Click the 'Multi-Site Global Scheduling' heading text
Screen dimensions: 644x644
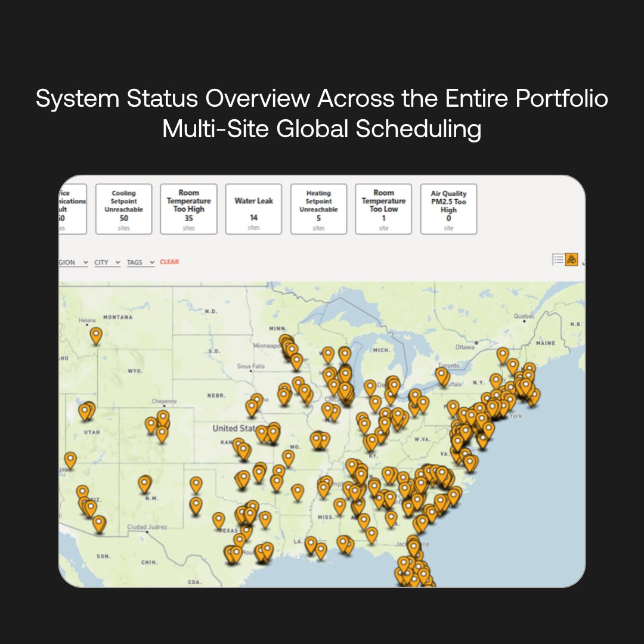pyautogui.click(x=322, y=129)
